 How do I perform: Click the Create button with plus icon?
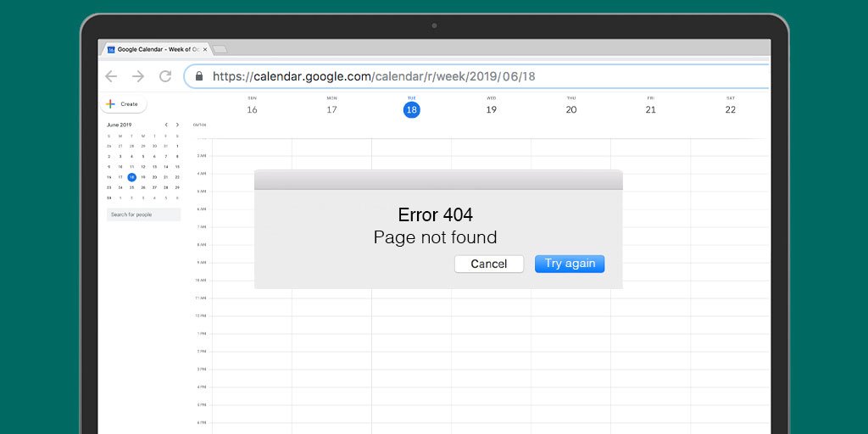[124, 104]
